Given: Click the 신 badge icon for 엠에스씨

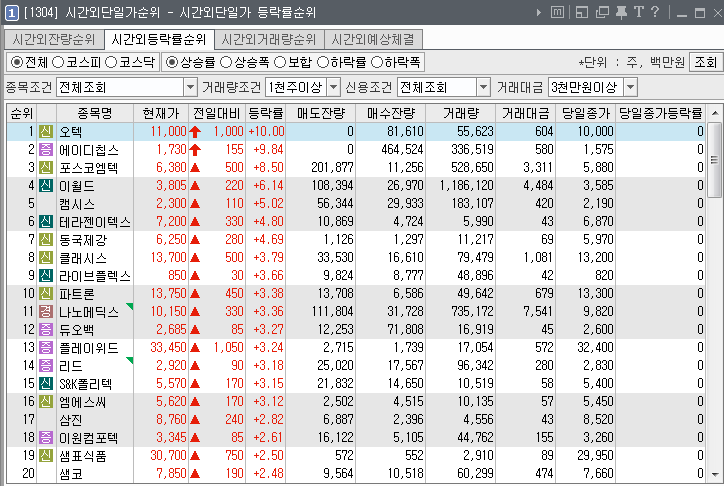Looking at the screenshot, I should pyautogui.click(x=46, y=402).
